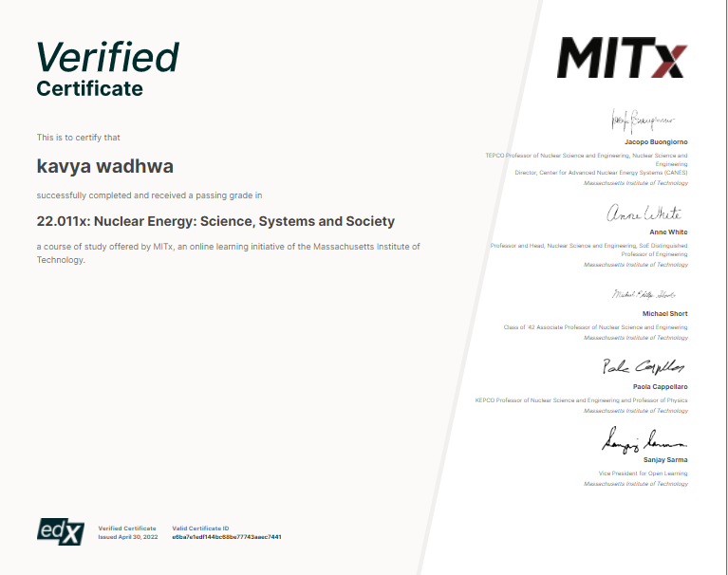The width and height of the screenshot is (728, 575).
Task: Click course title 22.011x: Nuclear Energy
Action: coord(215,221)
